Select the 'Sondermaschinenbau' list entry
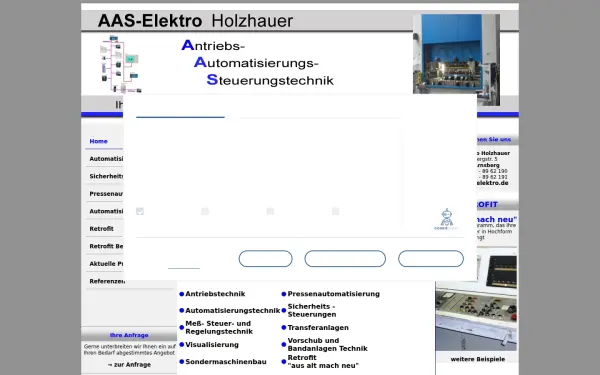This screenshot has width=600, height=375. coord(226,362)
